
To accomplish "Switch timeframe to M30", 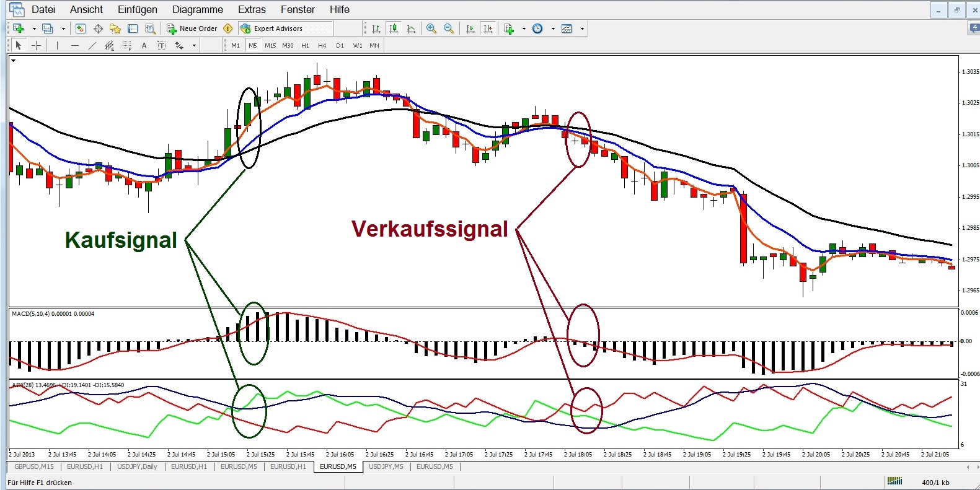I will click(x=288, y=45).
